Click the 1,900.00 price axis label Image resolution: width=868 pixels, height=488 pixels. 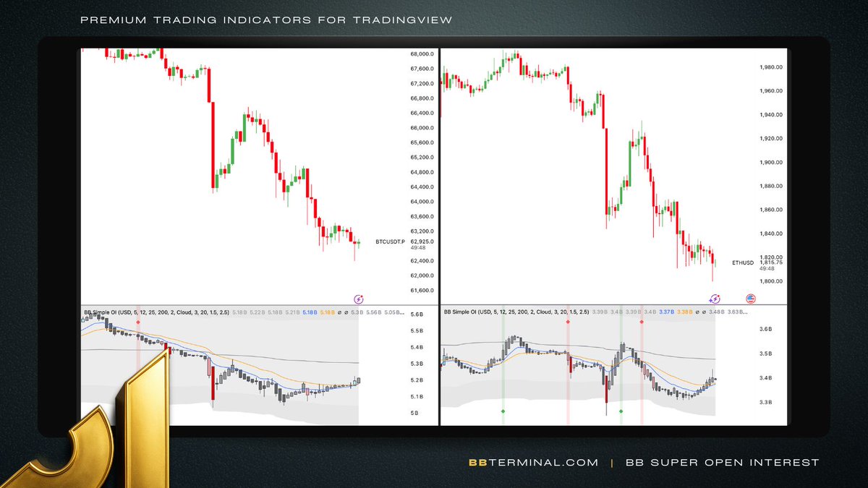[x=770, y=163]
